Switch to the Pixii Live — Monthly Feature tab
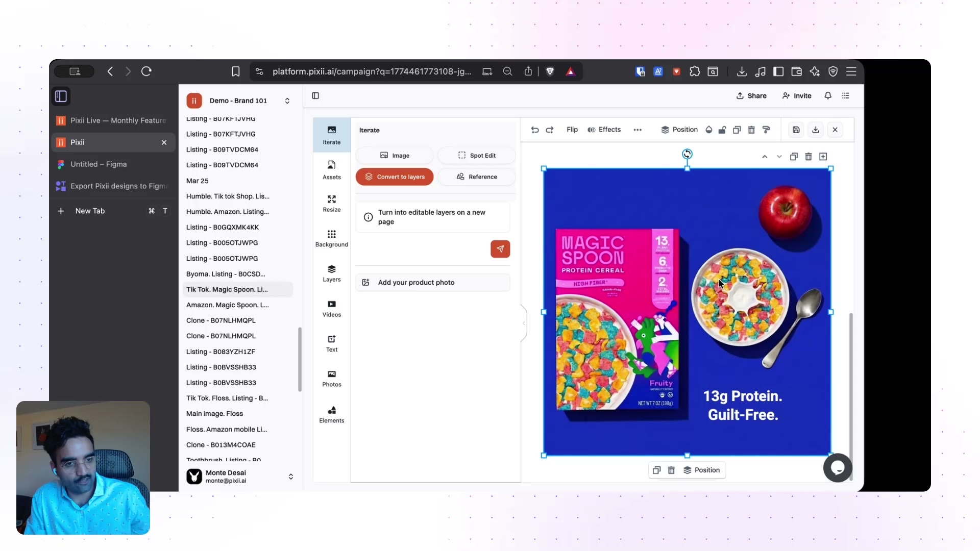This screenshot has width=980, height=551. (x=113, y=120)
